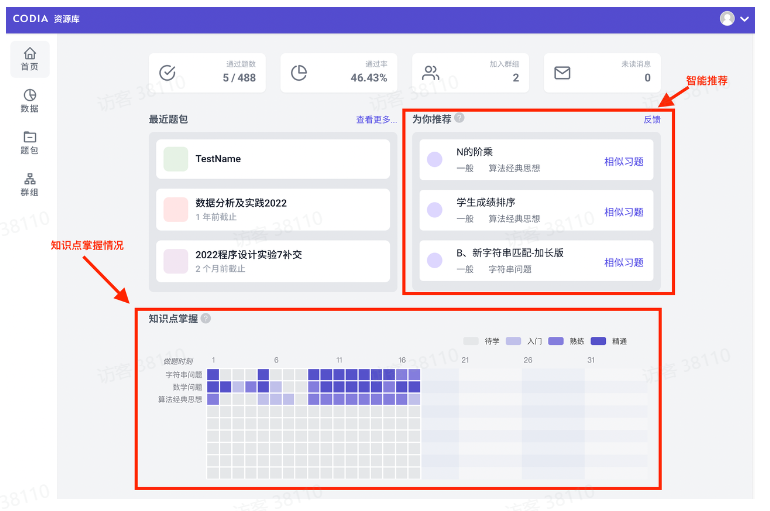770x511 pixels.
Task: Open the 首页 home sidebar icon
Action: click(29, 58)
